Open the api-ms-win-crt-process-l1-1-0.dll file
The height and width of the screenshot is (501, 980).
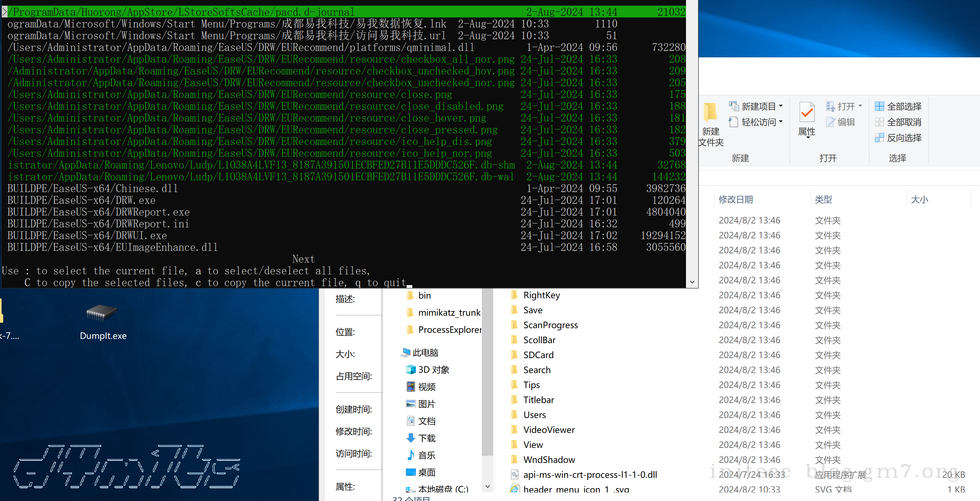(589, 474)
